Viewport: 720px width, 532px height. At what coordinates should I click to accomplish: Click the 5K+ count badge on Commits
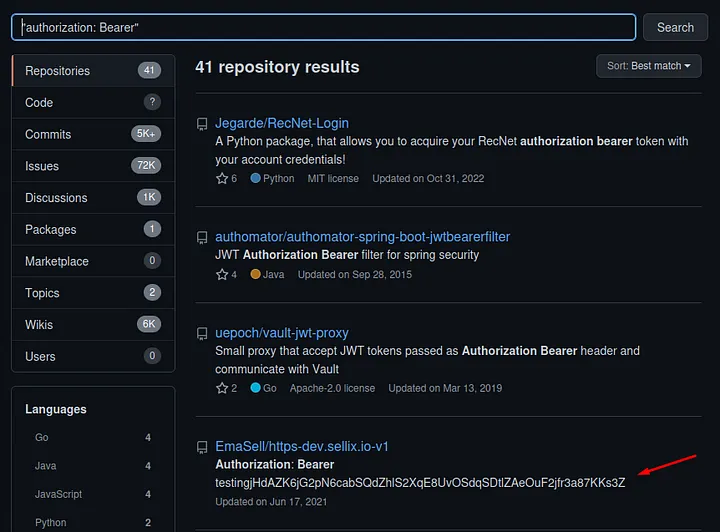point(146,134)
